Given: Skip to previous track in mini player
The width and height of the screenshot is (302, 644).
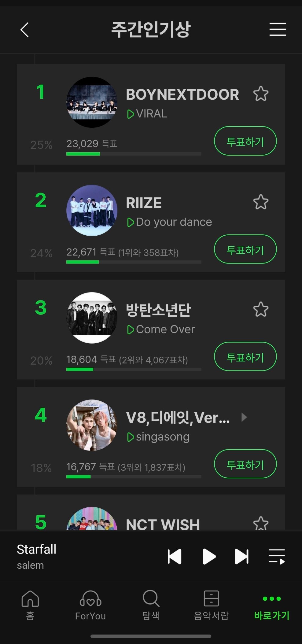Looking at the screenshot, I should pos(175,556).
